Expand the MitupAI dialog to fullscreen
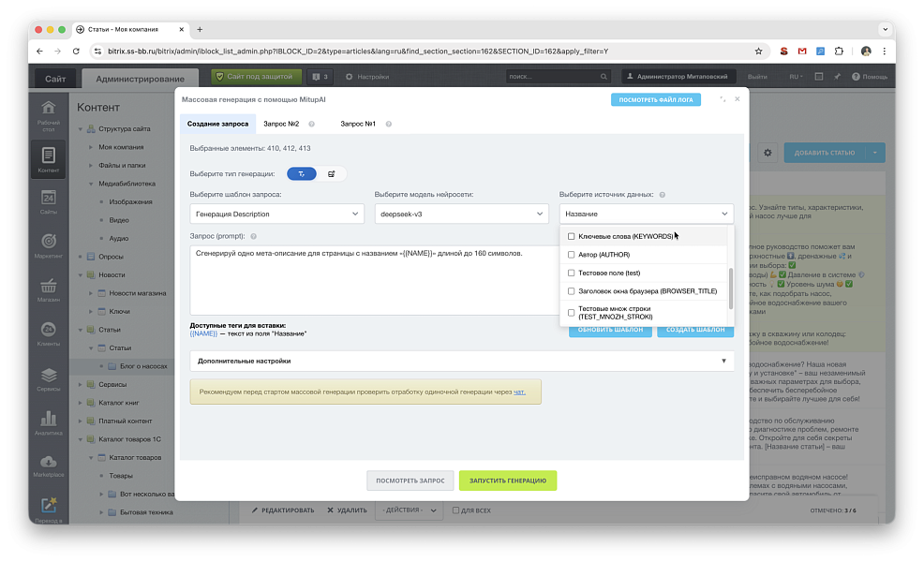Viewport: 924px width, 562px height. click(x=723, y=99)
